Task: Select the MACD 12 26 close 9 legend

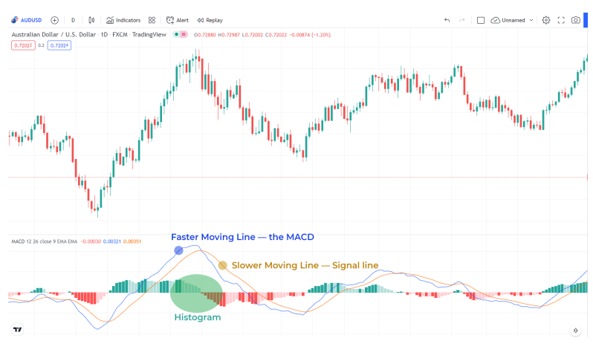Action: click(45, 241)
